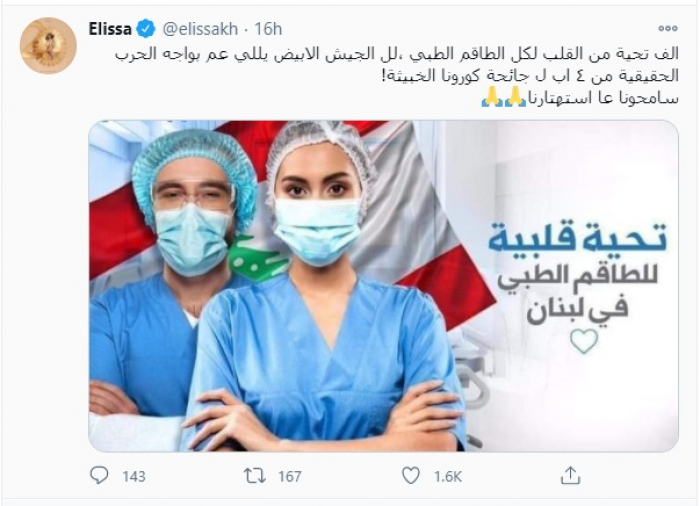The width and height of the screenshot is (700, 506).
Task: Click the 167 retweets count
Action: [x=290, y=477]
